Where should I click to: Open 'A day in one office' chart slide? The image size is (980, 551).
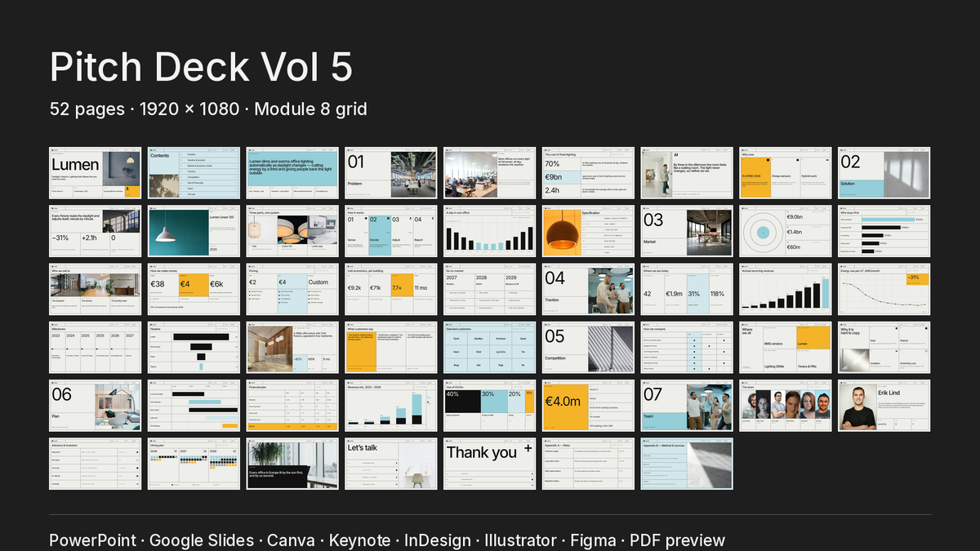point(490,231)
